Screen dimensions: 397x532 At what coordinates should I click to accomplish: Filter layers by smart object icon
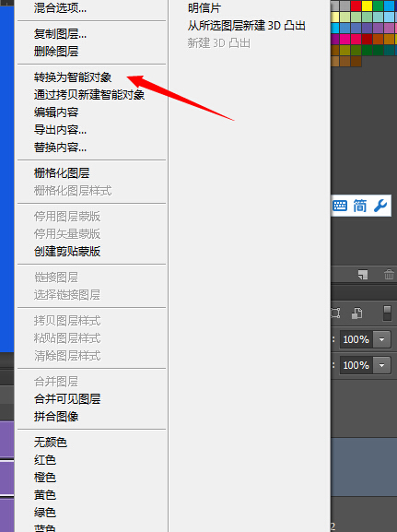pyautogui.click(x=356, y=313)
